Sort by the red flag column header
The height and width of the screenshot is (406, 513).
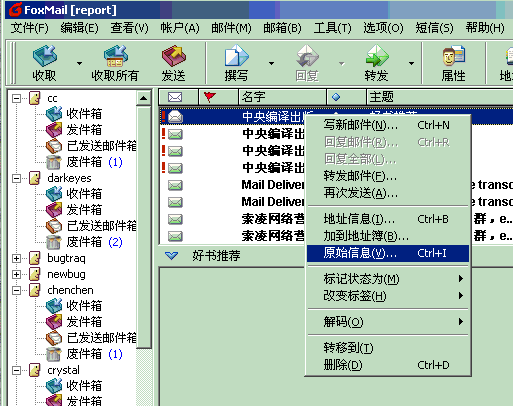[x=218, y=97]
